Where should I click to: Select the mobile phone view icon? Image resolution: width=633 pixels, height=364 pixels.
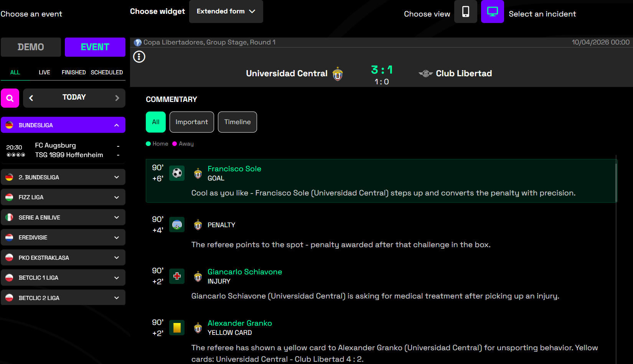465,11
